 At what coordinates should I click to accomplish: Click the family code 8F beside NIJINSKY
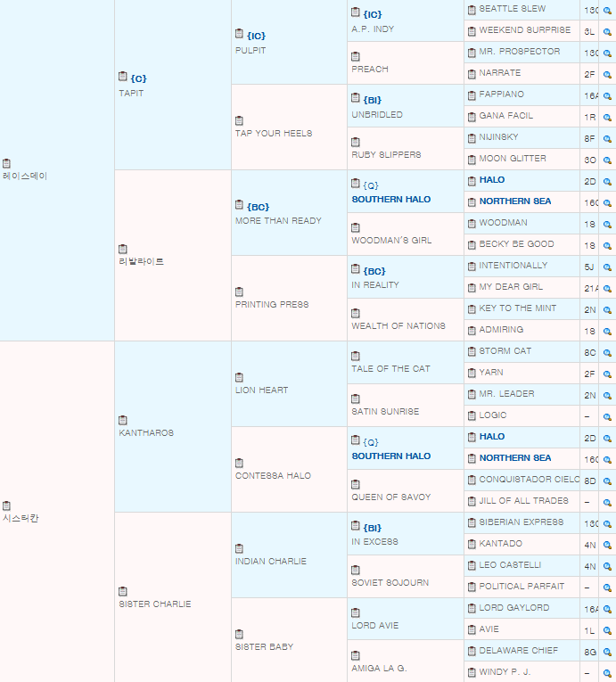pyautogui.click(x=589, y=139)
